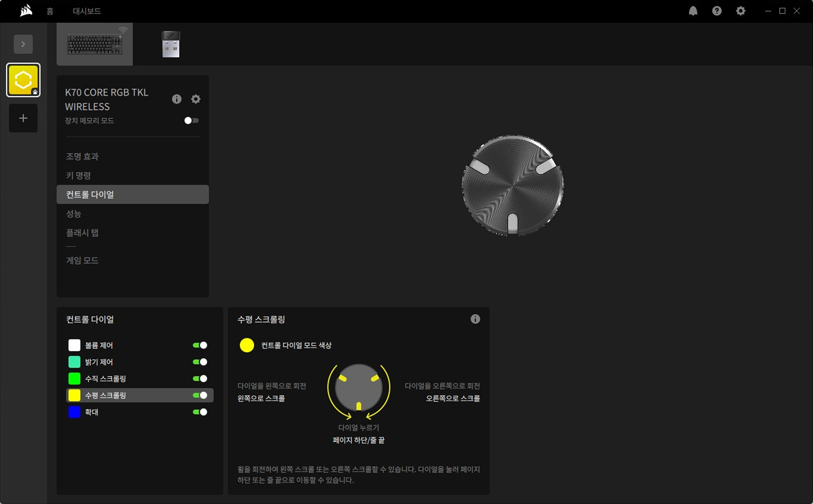
Task: Expand the profile sidebar chevron
Action: click(x=23, y=44)
